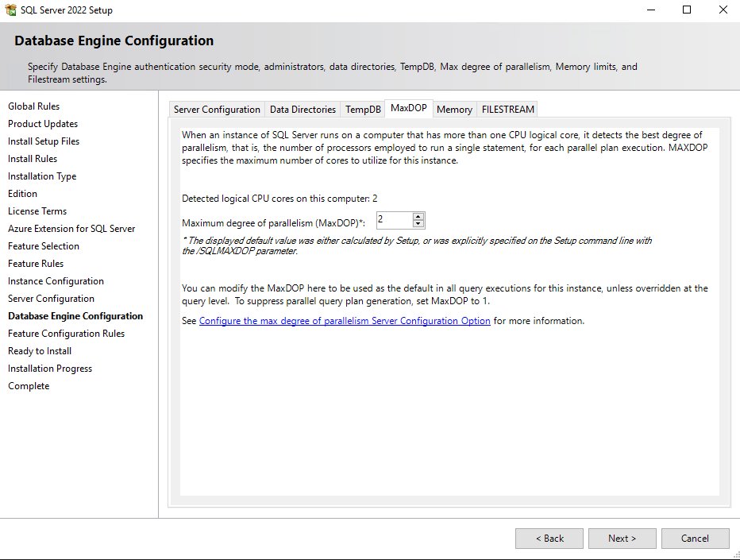The width and height of the screenshot is (740, 560).
Task: Select Installation Type step
Action: point(42,176)
